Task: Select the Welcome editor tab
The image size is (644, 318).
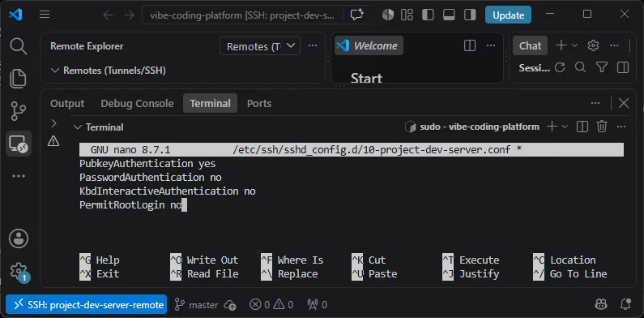Action: 369,45
